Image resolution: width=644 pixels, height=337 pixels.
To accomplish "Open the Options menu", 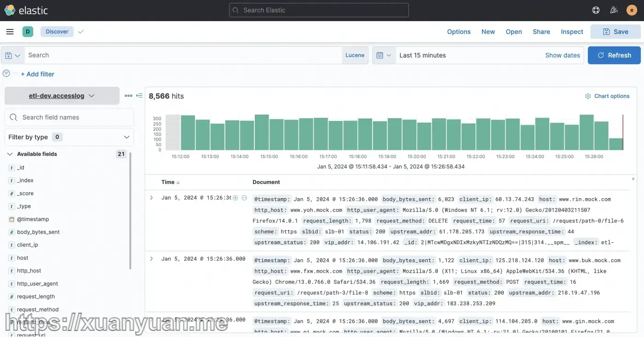I will click(x=459, y=32).
